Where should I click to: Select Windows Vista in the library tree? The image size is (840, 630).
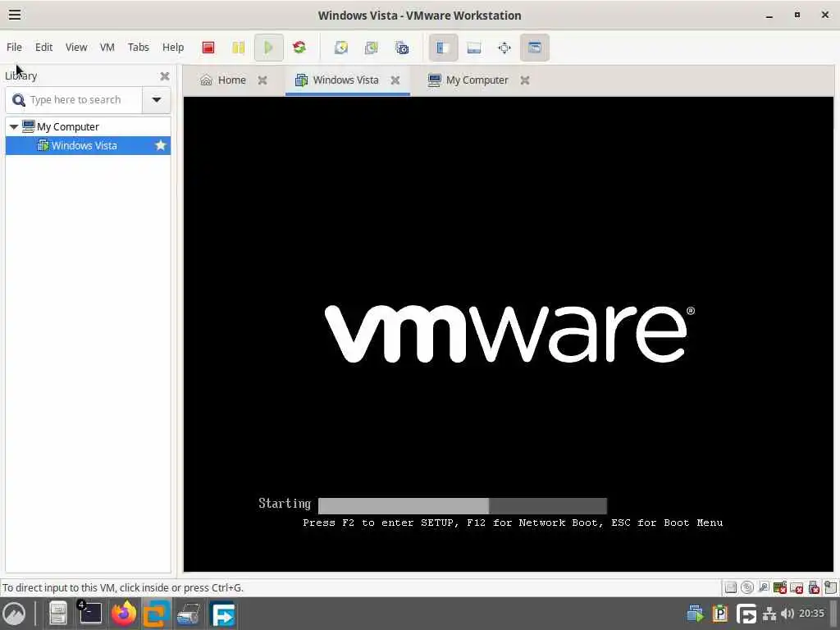pyautogui.click(x=84, y=146)
